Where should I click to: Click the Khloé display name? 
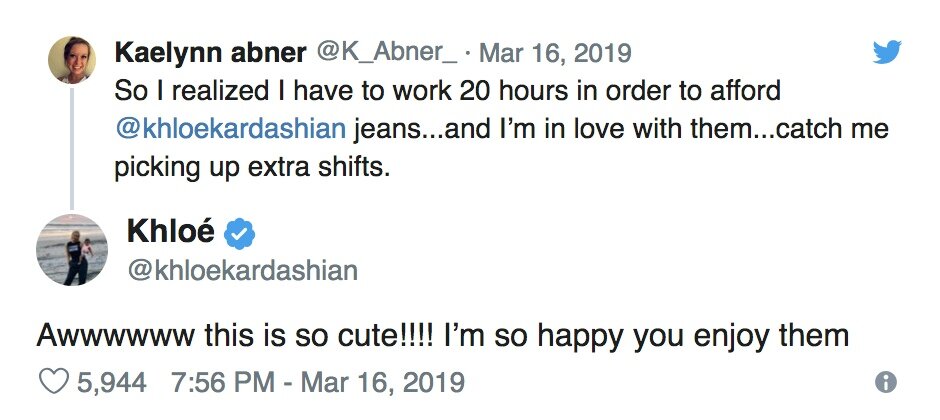point(170,232)
